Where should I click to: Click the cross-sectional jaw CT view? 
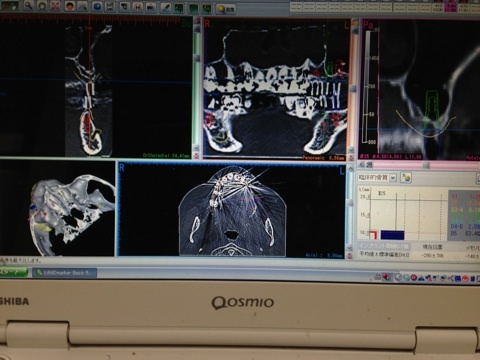tap(96, 87)
